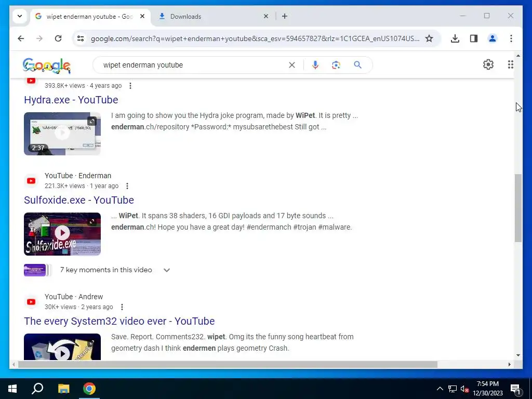Open Chrome three-dot menu

tap(511, 38)
